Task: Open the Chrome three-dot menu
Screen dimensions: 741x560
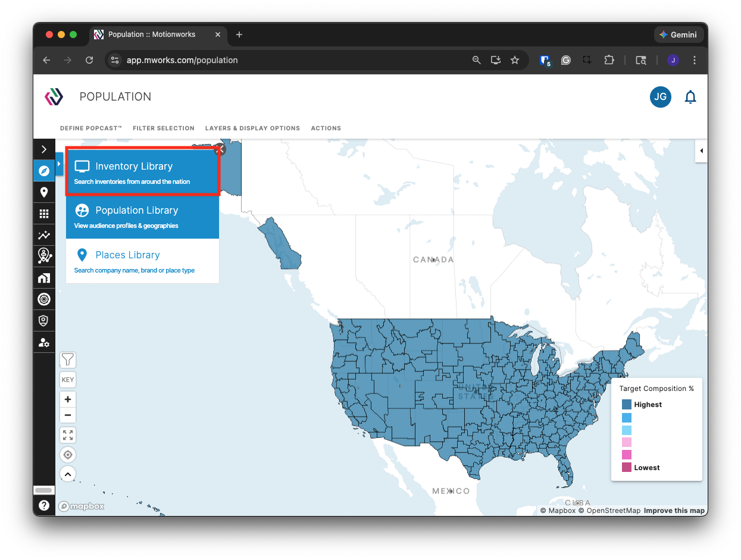Action: [x=695, y=60]
